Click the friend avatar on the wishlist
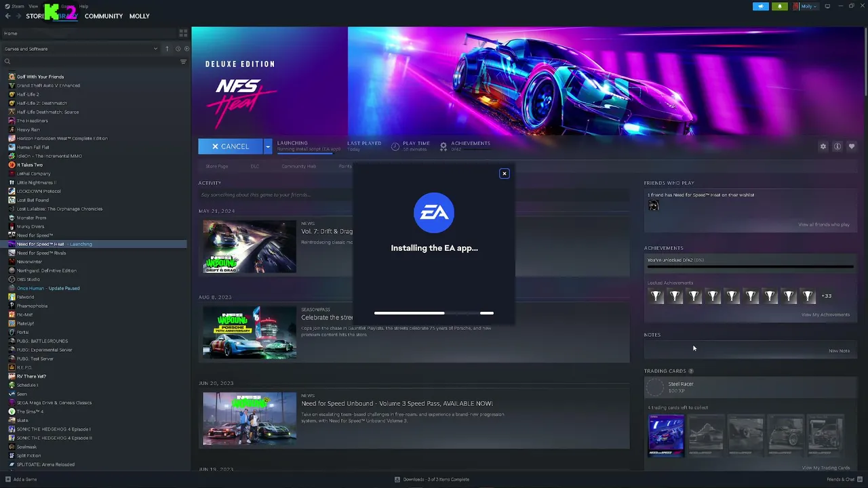Screen dimensions: 868x488 pos(654,205)
